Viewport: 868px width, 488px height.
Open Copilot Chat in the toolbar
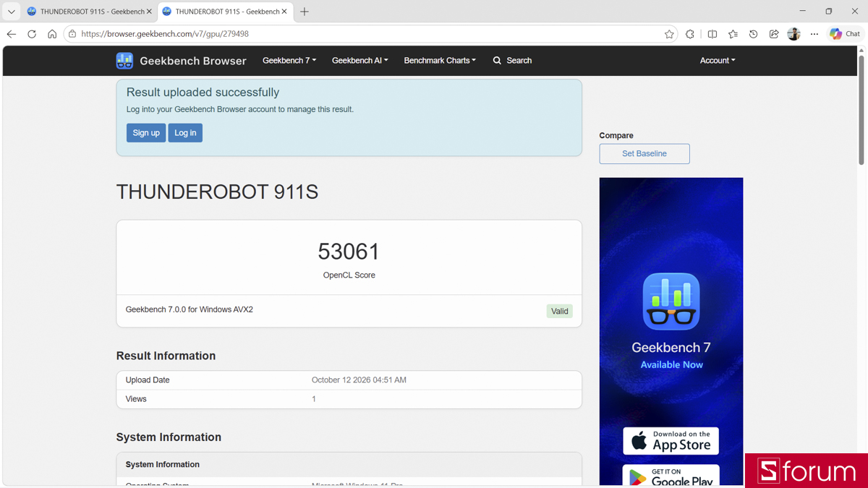tap(845, 34)
